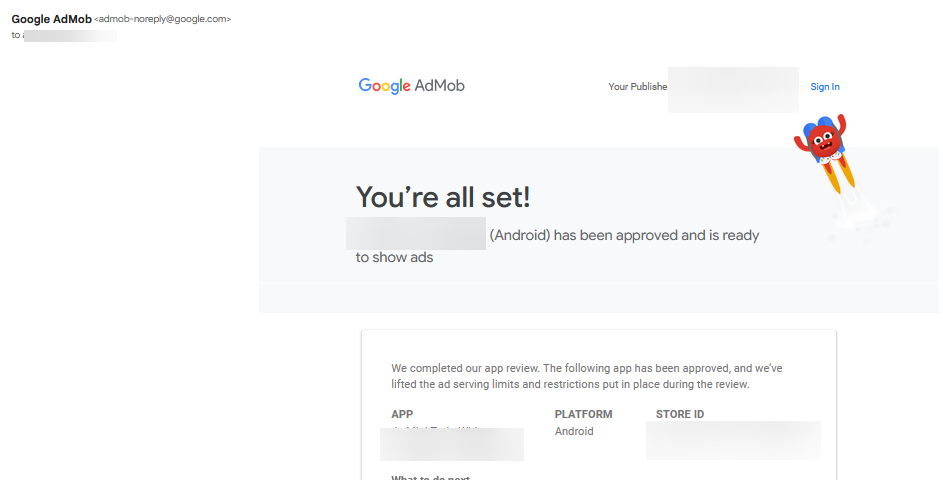Viewport: 943px width, 480px height.
Task: Click the APP column header
Action: pos(402,414)
